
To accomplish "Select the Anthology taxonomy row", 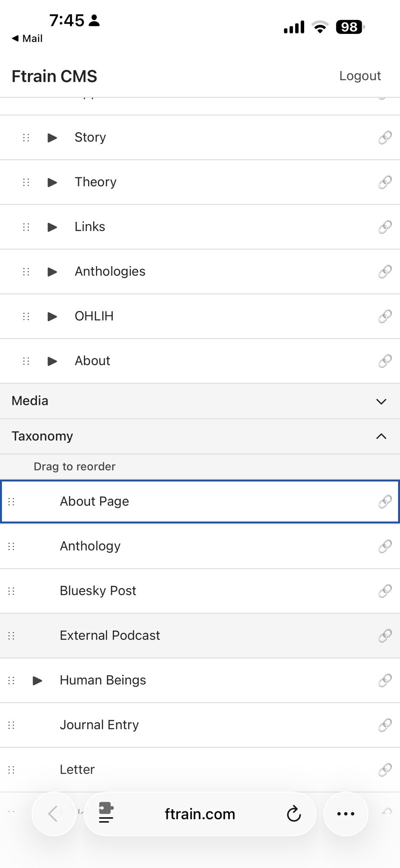I will [90, 546].
